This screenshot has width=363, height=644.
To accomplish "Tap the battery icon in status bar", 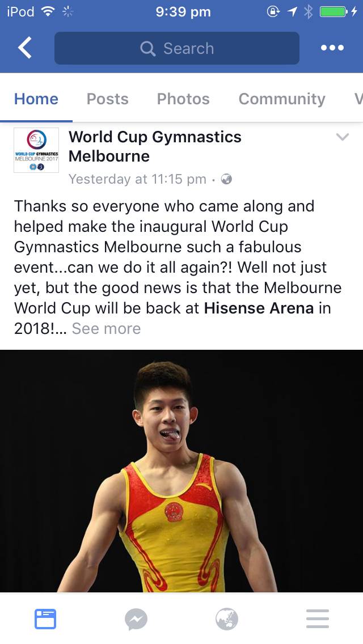I will coord(334,12).
